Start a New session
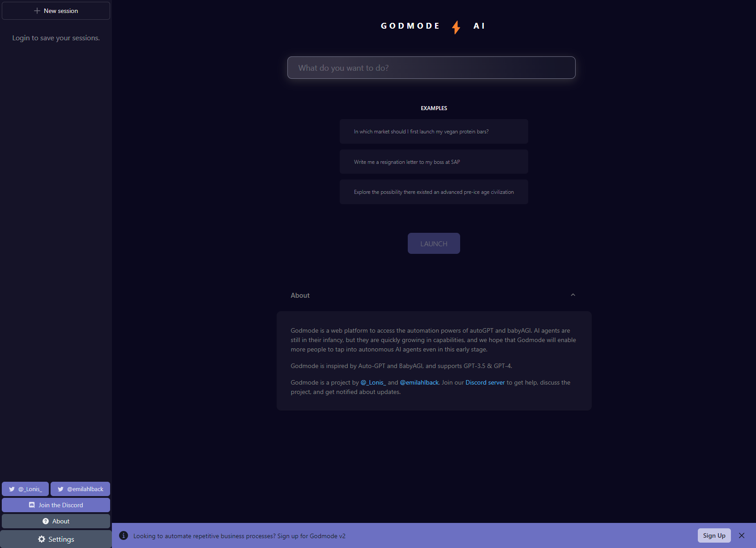 click(56, 11)
